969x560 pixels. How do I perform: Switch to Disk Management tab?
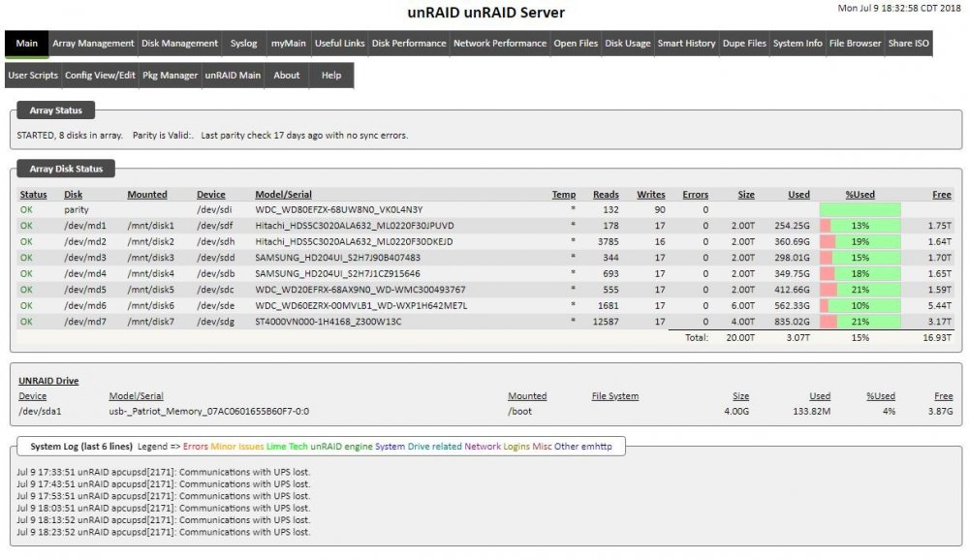tap(179, 44)
